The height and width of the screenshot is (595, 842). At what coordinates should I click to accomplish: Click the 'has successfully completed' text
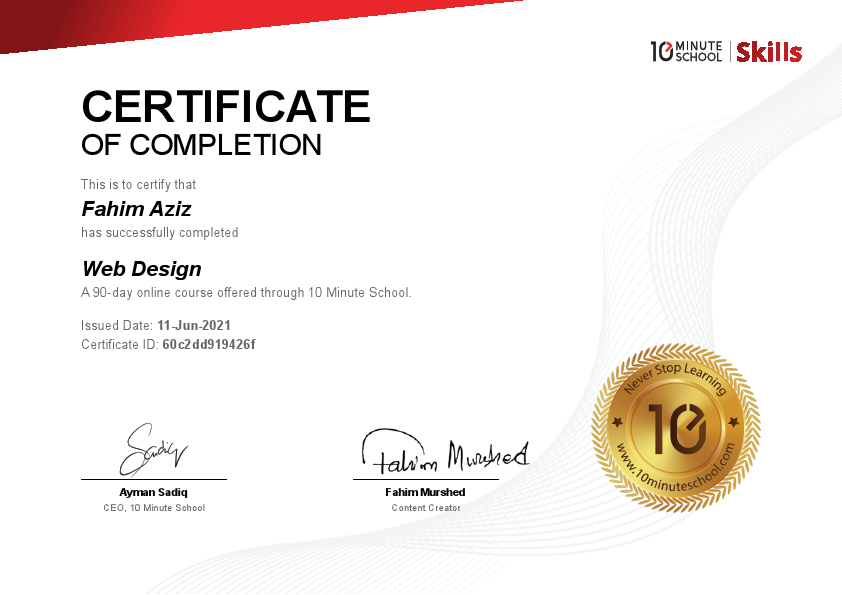click(x=160, y=232)
